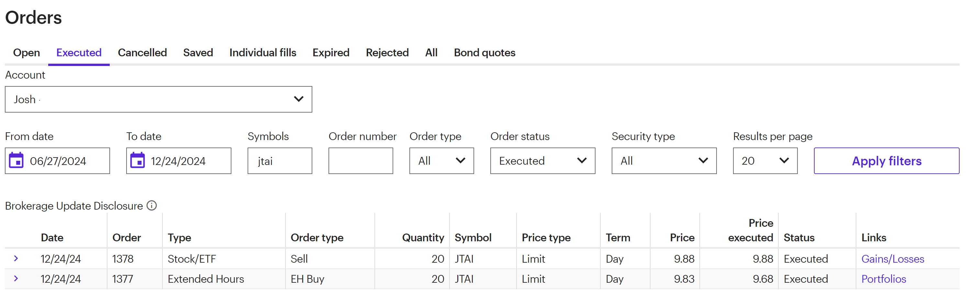The width and height of the screenshot is (980, 306).
Task: Open the Gains/Losses link
Action: (893, 259)
